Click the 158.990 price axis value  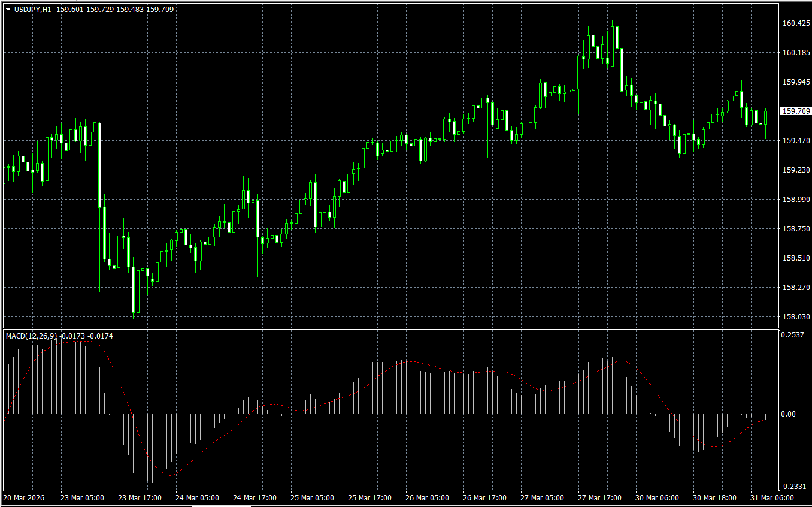pos(796,200)
